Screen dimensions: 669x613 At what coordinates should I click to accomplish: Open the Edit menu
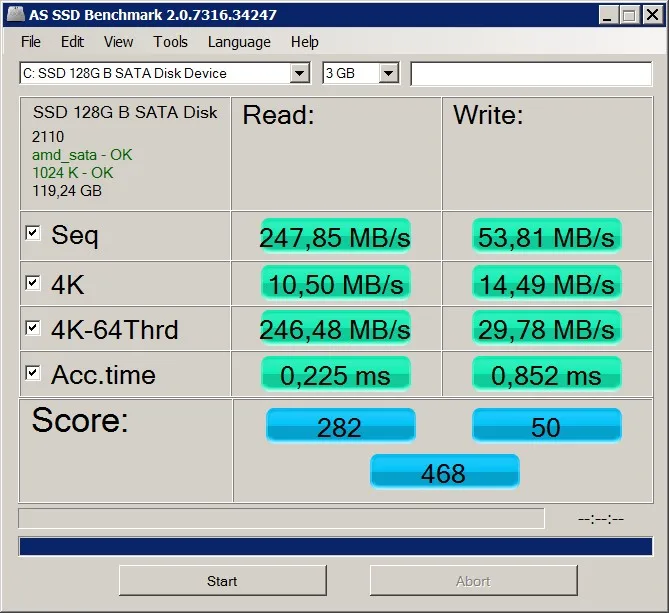pyautogui.click(x=72, y=42)
